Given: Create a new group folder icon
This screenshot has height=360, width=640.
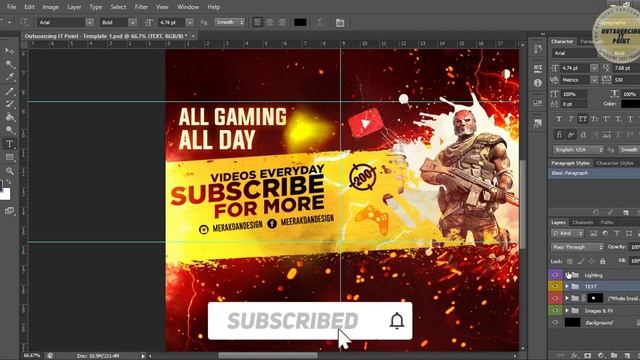Looking at the screenshot, I should click(614, 356).
